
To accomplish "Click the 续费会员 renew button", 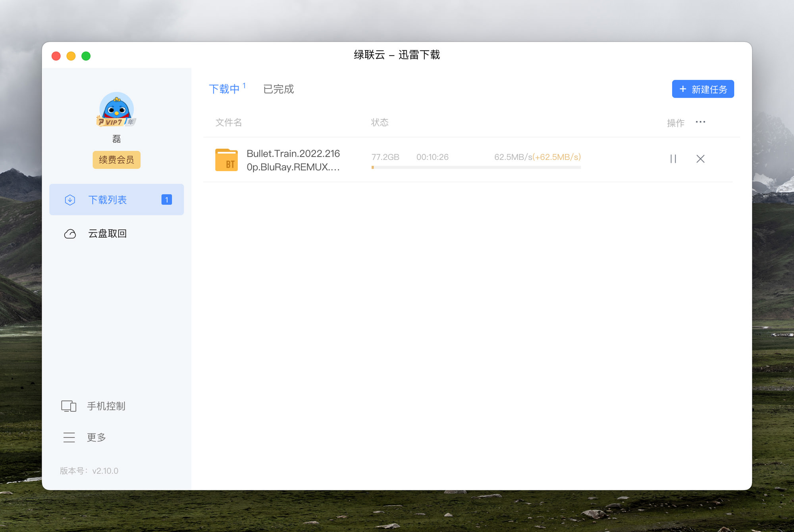I will [116, 159].
